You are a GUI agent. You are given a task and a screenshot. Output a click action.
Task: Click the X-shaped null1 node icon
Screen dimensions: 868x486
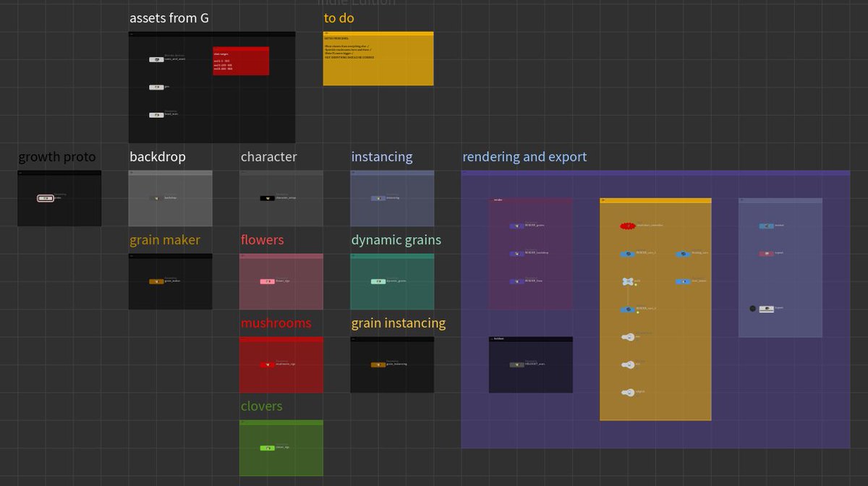tap(627, 281)
